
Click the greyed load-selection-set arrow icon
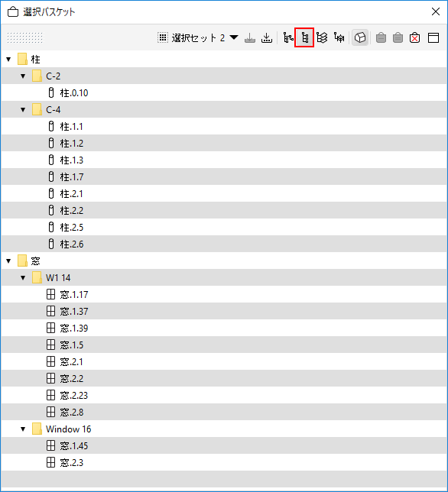pos(250,38)
